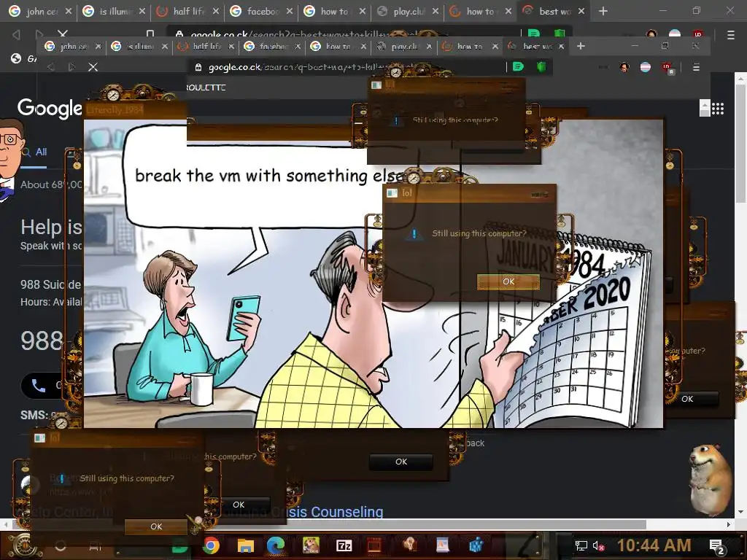The image size is (747, 560).
Task: Stop loading in the inner overlapping Chrome copy
Action: 93,67
